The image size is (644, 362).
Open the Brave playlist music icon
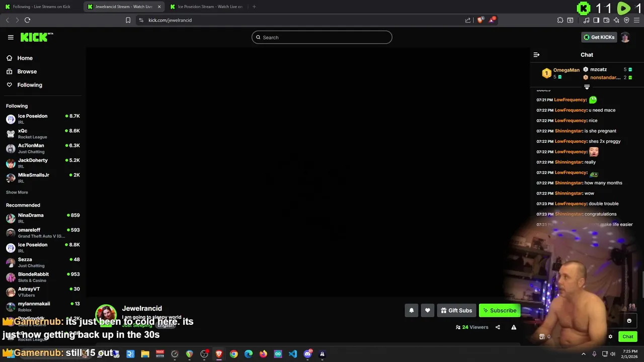tap(586, 20)
